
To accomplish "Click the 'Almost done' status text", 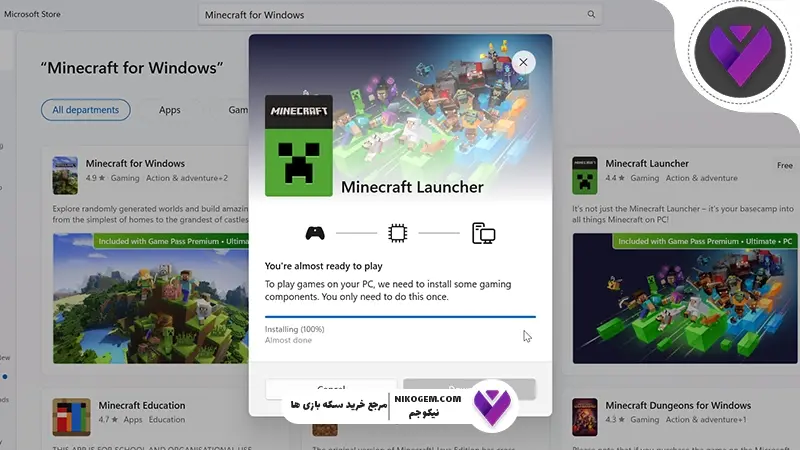I will pyautogui.click(x=288, y=340).
